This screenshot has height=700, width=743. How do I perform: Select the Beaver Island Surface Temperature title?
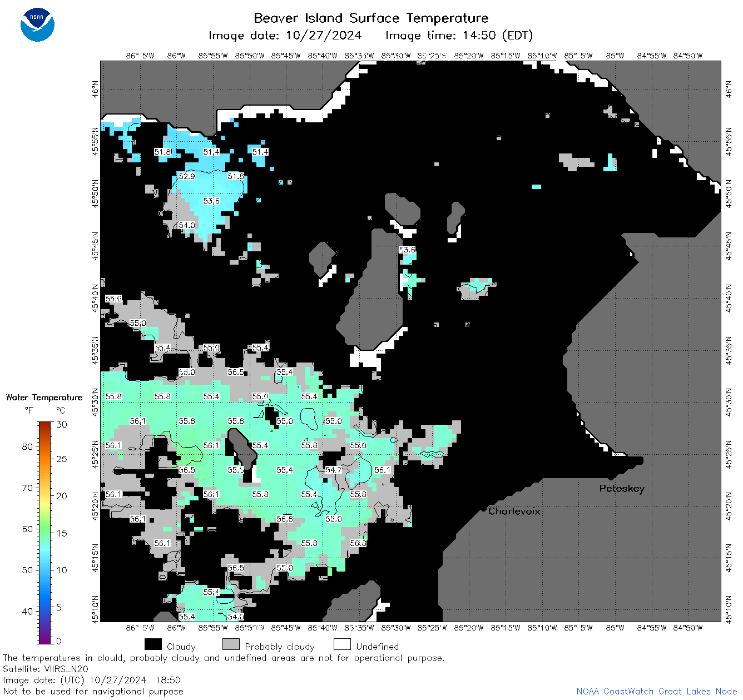point(371,18)
